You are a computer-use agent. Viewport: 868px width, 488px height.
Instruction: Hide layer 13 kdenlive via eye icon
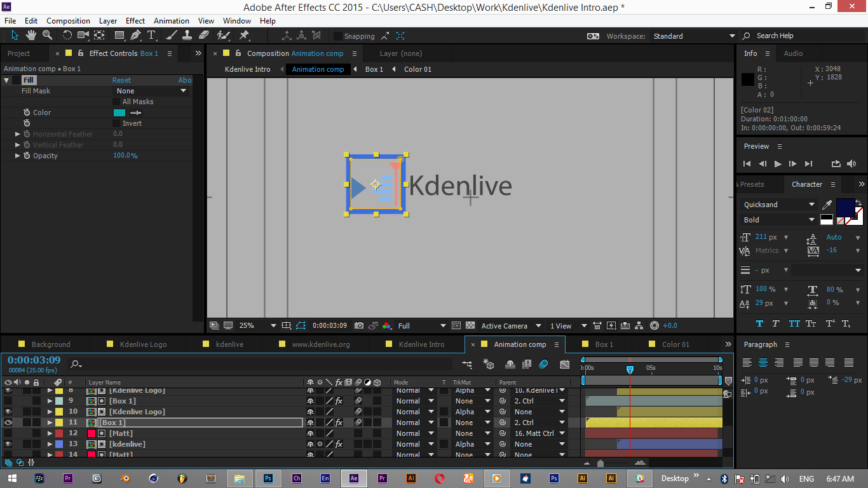[x=8, y=444]
